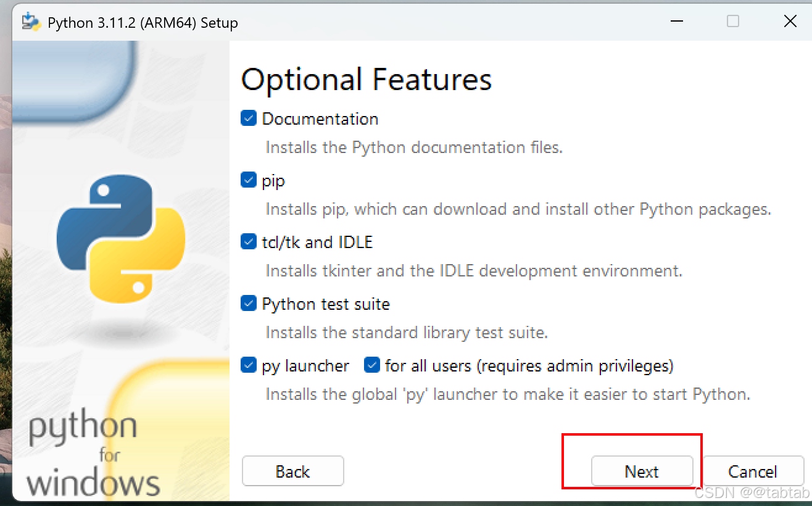Toggle the pip checkbox
The image size is (812, 506).
(249, 180)
